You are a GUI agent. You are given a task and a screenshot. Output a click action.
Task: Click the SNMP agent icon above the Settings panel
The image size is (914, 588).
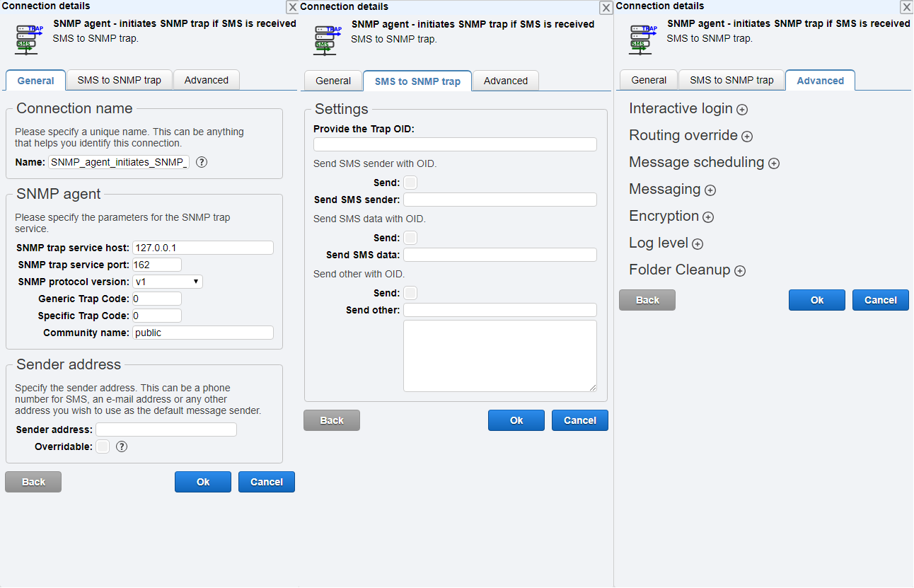[x=325, y=39]
